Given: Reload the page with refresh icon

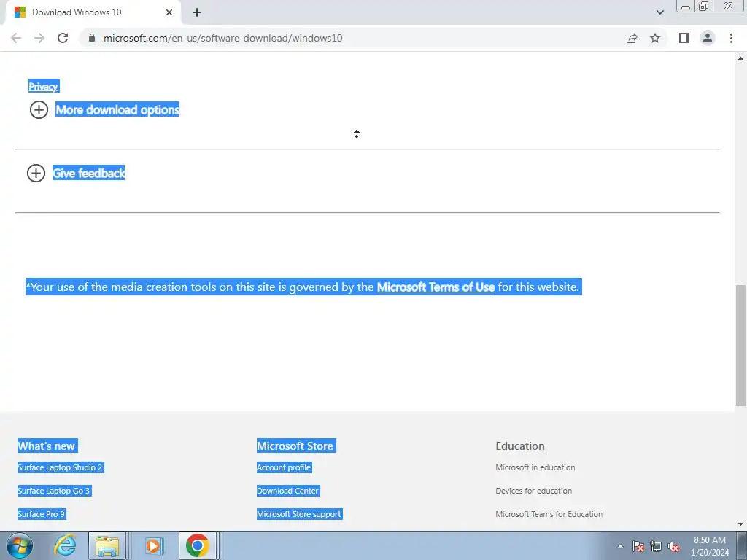Looking at the screenshot, I should point(63,38).
